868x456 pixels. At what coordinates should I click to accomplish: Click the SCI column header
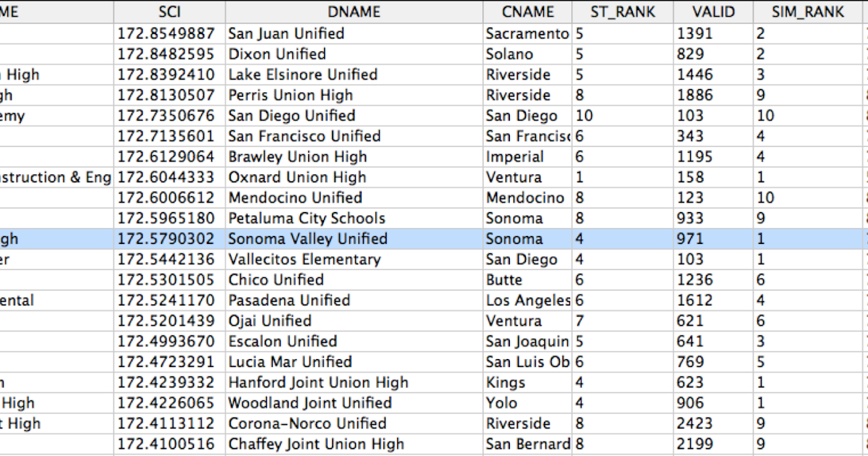[169, 12]
